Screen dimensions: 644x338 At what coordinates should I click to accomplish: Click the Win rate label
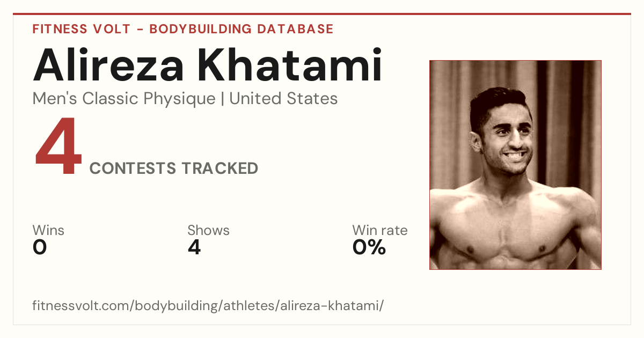tap(380, 230)
